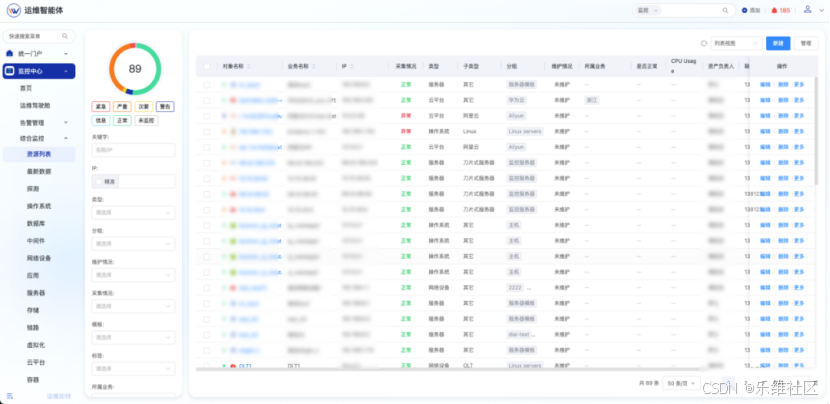Open the 标签 filter dropdown
This screenshot has width=830, height=404.
(133, 369)
